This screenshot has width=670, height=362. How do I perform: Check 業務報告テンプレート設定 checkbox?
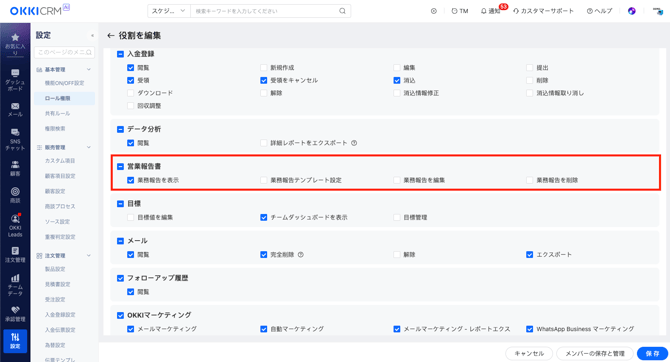click(264, 180)
